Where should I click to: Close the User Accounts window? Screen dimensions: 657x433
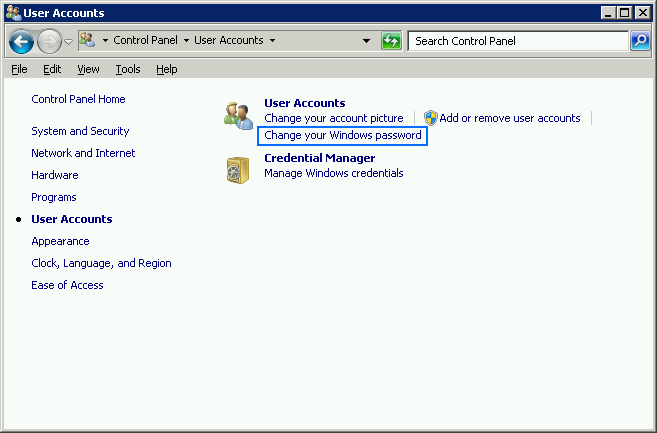click(642, 13)
